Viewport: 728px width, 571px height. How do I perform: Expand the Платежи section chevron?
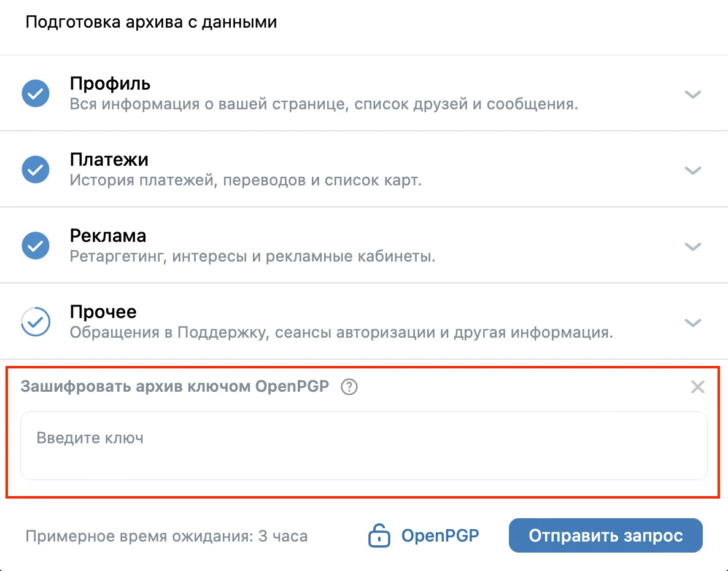point(693,170)
